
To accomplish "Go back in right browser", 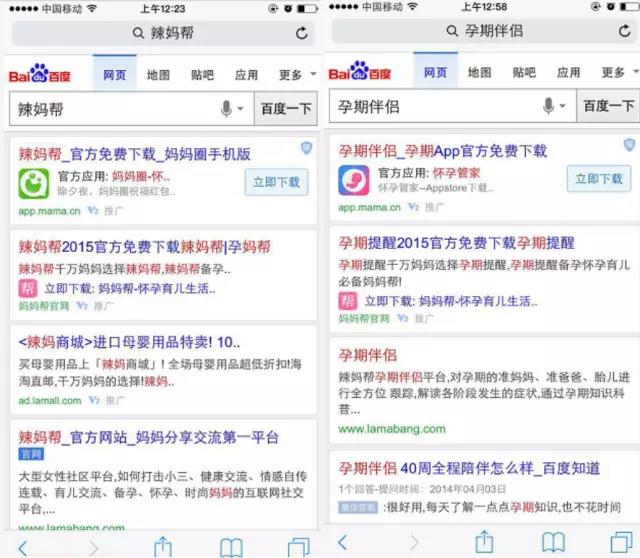I will [x=342, y=542].
